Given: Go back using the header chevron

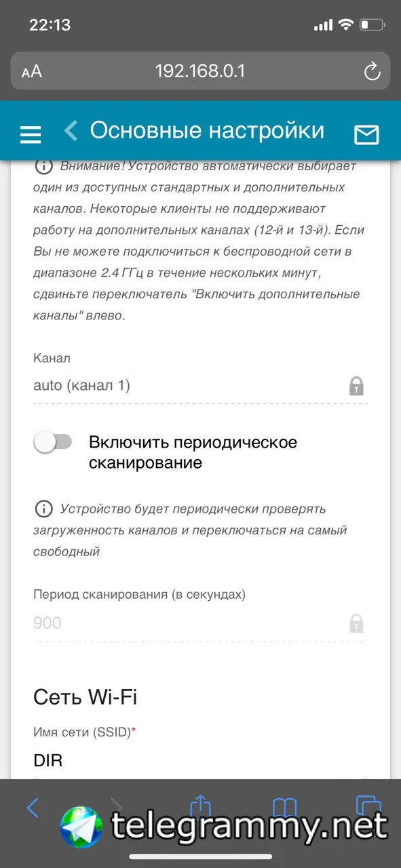Looking at the screenshot, I should 71,130.
